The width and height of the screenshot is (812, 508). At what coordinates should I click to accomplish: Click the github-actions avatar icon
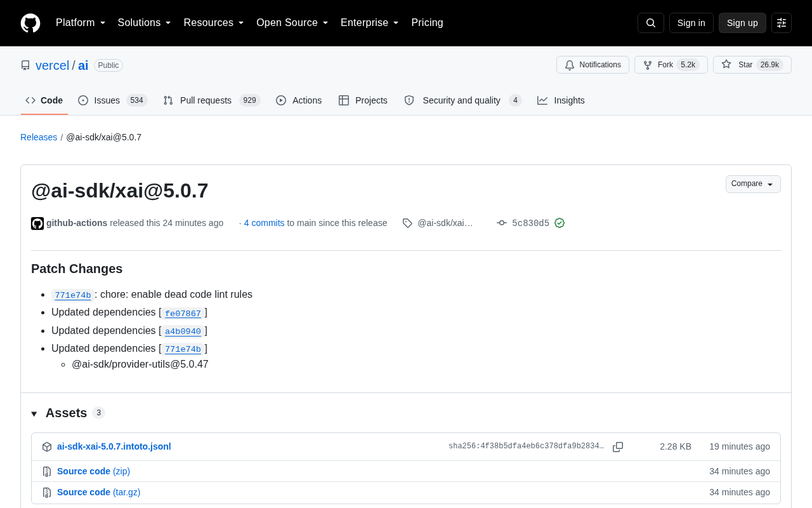point(37,224)
